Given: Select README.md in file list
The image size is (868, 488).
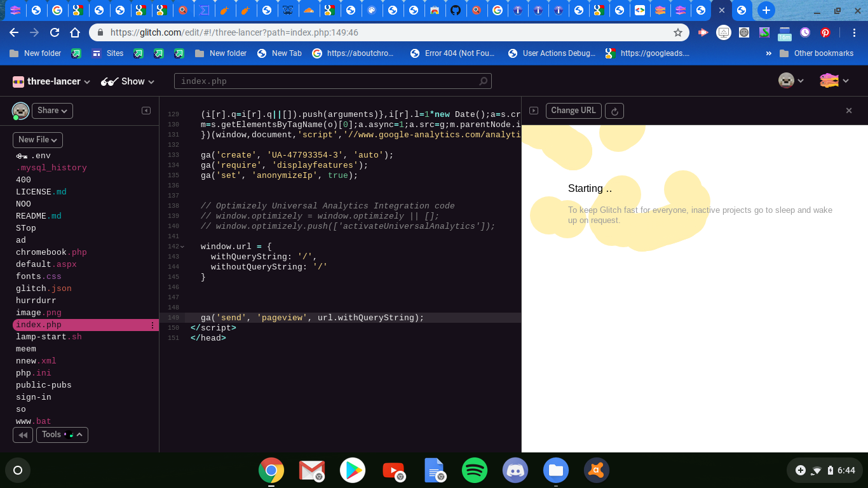Looking at the screenshot, I should click(39, 216).
